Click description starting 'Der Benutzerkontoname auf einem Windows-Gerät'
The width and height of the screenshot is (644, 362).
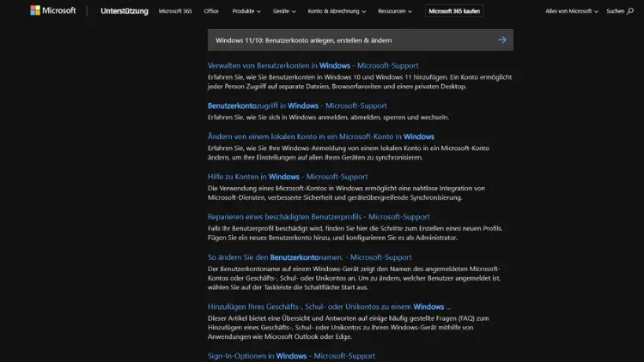click(354, 278)
